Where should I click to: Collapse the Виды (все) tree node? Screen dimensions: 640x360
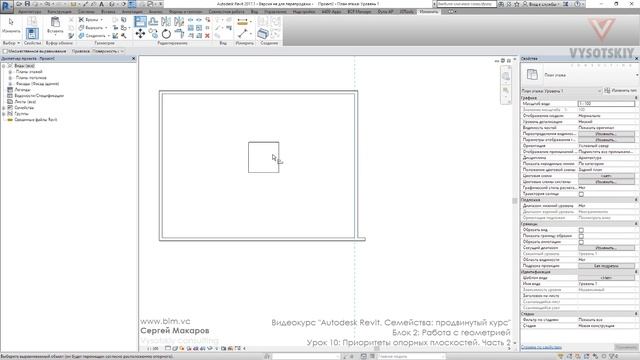pos(4,66)
